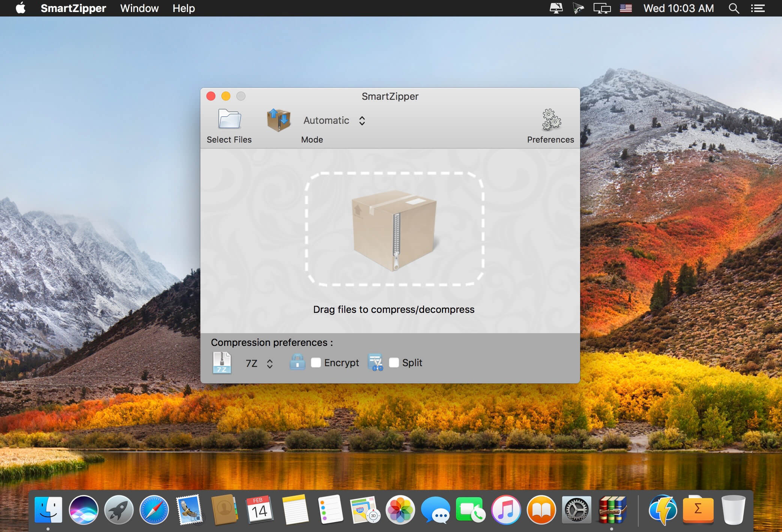
Task: Launch Safari from the Dock
Action: (x=154, y=509)
